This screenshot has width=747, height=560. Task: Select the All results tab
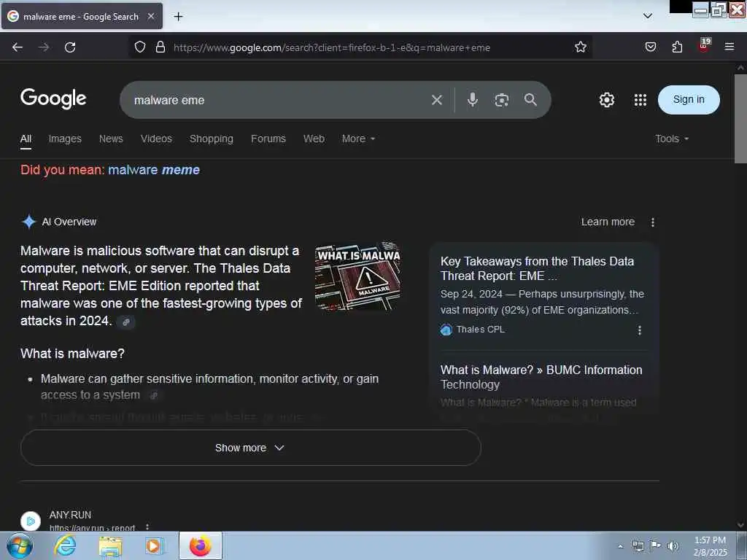click(x=26, y=139)
